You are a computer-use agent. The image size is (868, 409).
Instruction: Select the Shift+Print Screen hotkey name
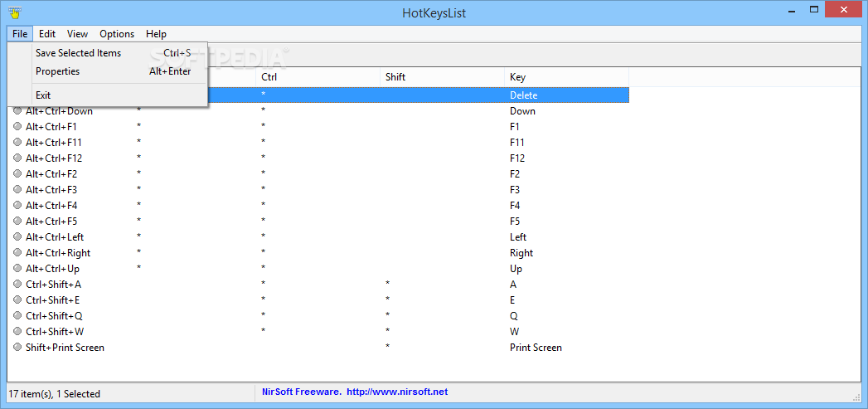(65, 348)
